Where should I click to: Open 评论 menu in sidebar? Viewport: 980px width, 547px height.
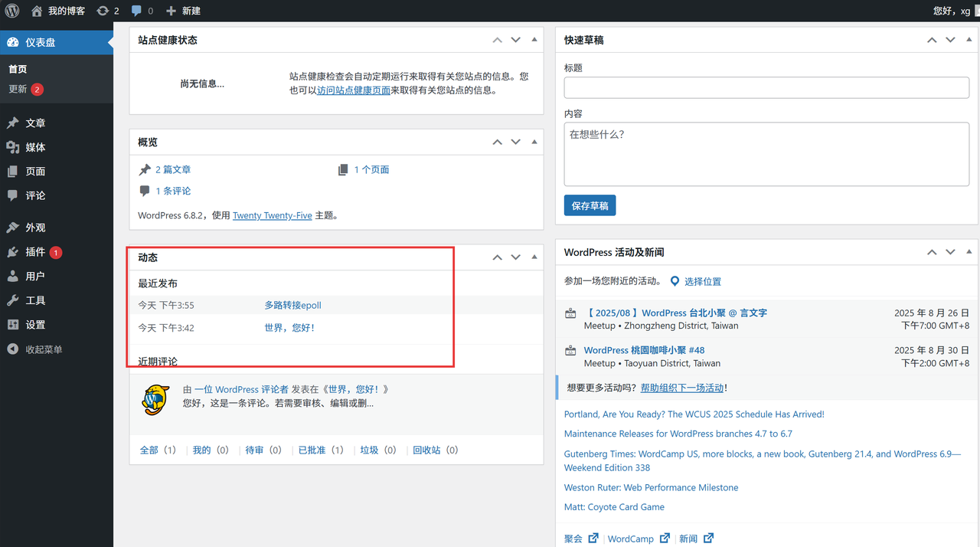pyautogui.click(x=57, y=195)
